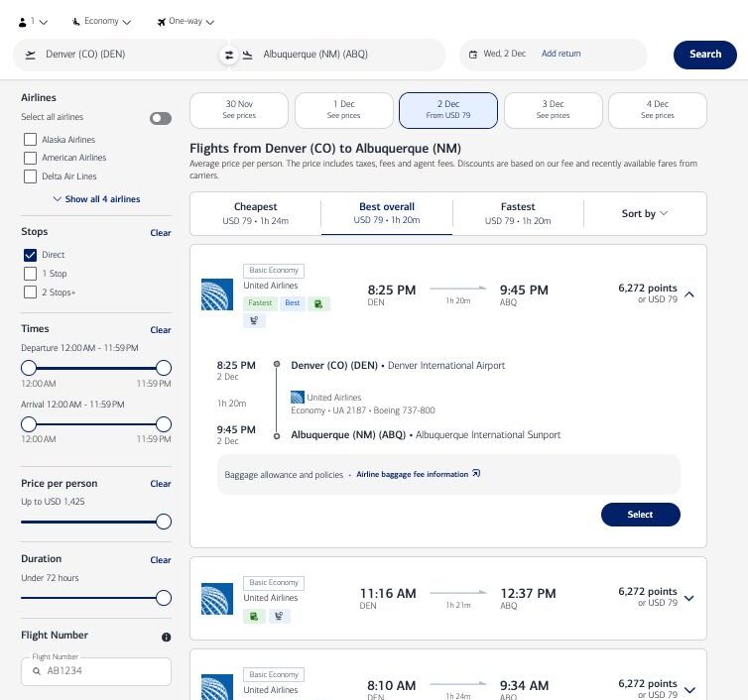This screenshot has height=700, width=748.
Task: Click the Arrival time slider left handle
Action: (x=29, y=424)
